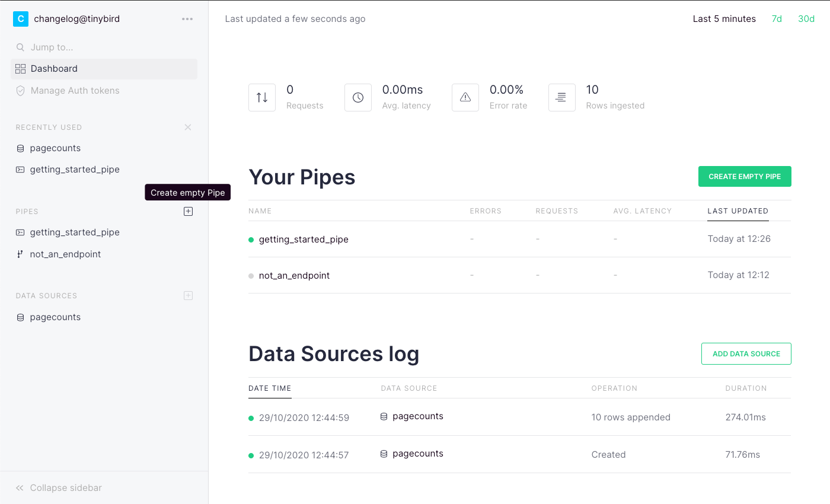Select pagecounts under Data Sources in sidebar
The image size is (830, 504).
(55, 317)
